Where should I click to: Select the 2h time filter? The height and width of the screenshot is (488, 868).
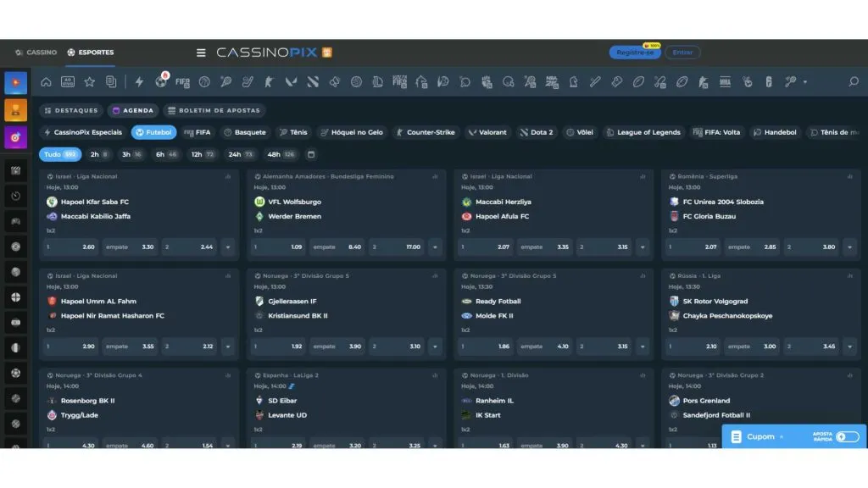coord(100,154)
